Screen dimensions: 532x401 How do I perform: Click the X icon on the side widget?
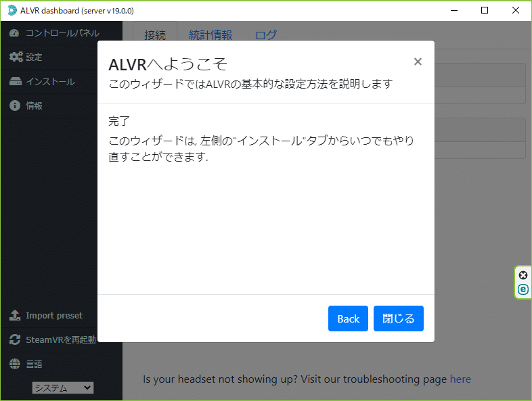pyautogui.click(x=523, y=275)
